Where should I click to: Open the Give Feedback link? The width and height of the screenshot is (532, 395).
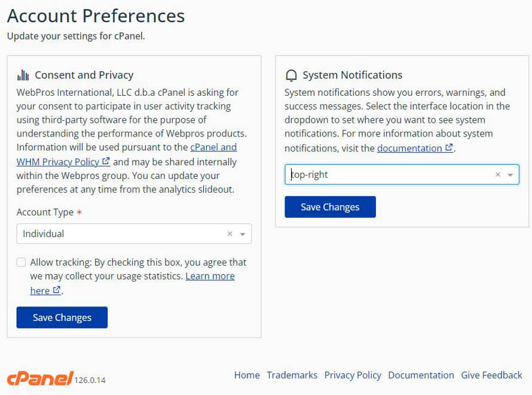coord(491,375)
